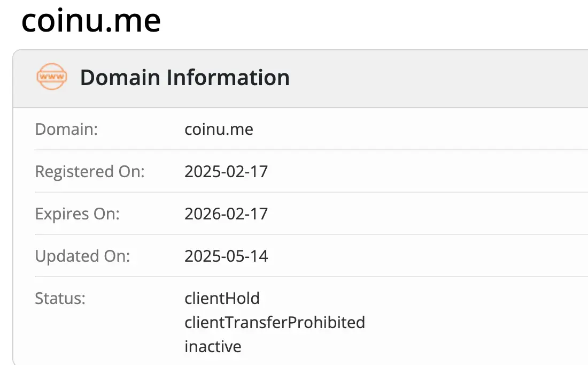Click the clientTransferProhibited status text

[x=275, y=322]
